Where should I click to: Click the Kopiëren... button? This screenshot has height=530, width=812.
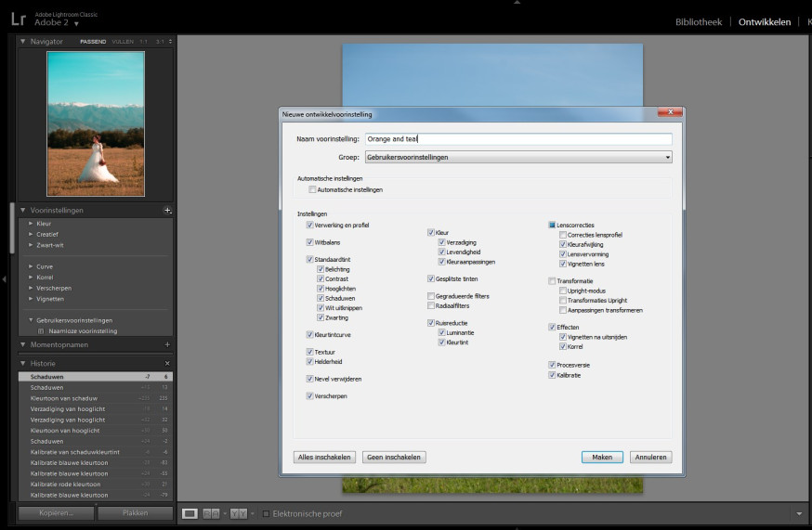[x=57, y=513]
